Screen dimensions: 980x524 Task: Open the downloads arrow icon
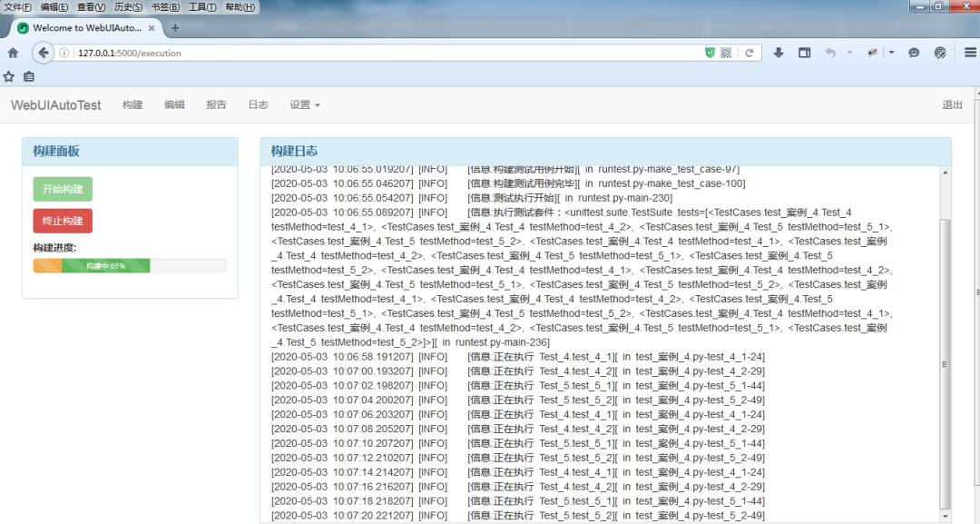pos(779,53)
